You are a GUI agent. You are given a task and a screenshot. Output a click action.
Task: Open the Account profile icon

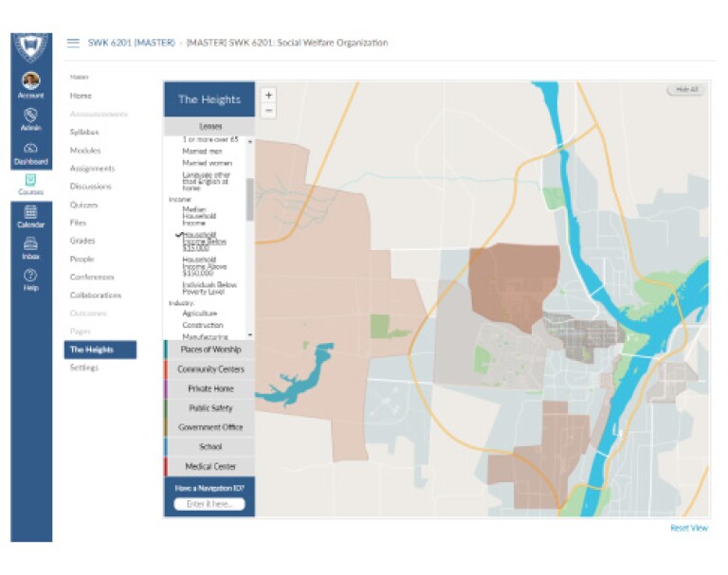30,81
